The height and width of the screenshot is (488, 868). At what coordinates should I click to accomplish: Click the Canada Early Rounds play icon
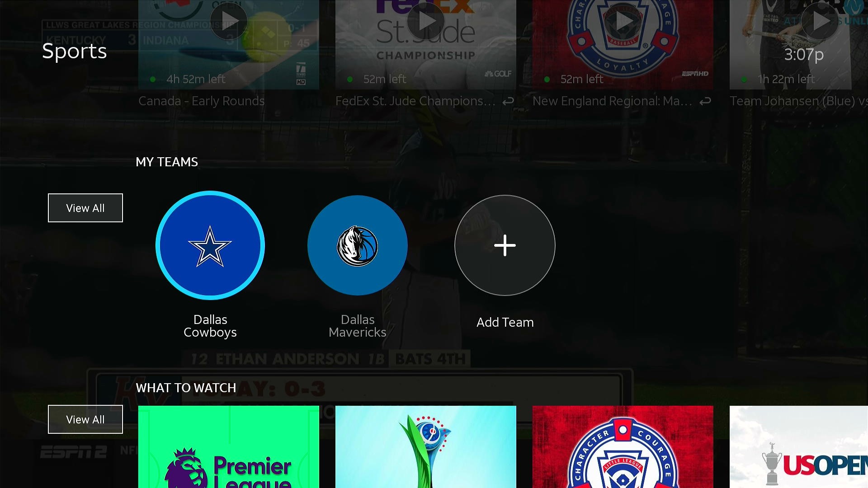coord(228,20)
